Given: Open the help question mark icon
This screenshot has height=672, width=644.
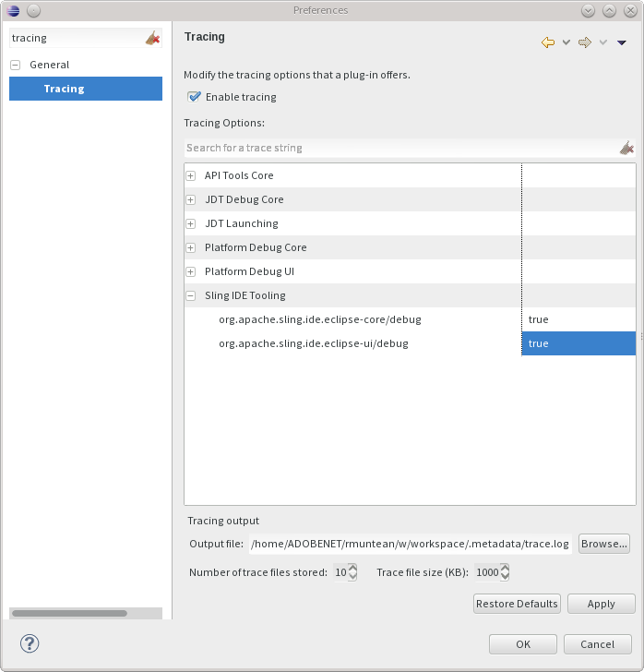Looking at the screenshot, I should click(30, 643).
